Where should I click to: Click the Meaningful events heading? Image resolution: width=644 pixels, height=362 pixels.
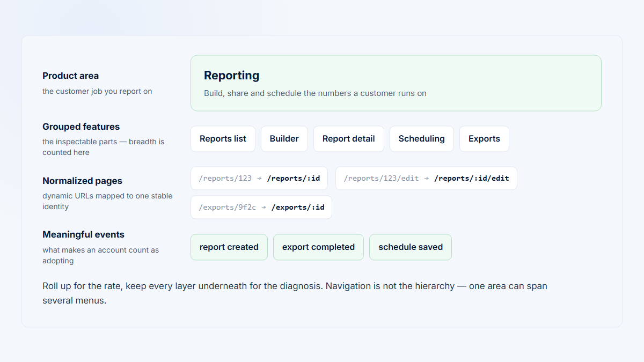point(83,234)
